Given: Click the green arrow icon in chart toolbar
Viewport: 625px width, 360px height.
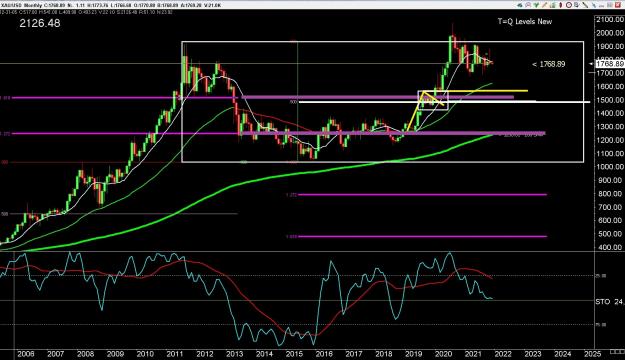Looking at the screenshot, I should click(519, 5).
